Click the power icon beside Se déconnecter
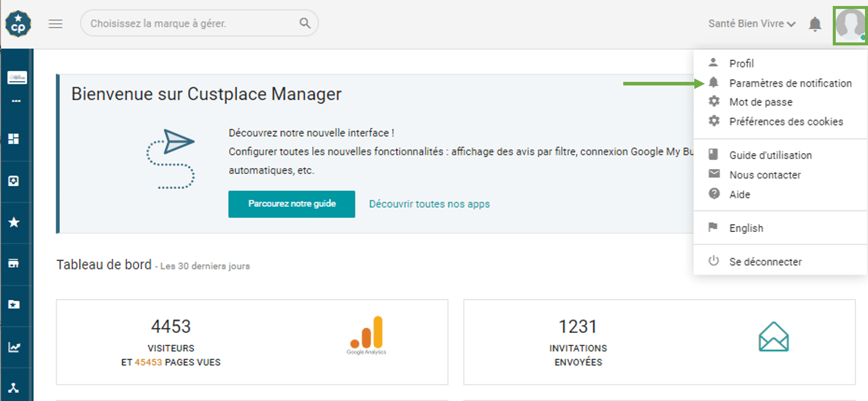 tap(713, 261)
